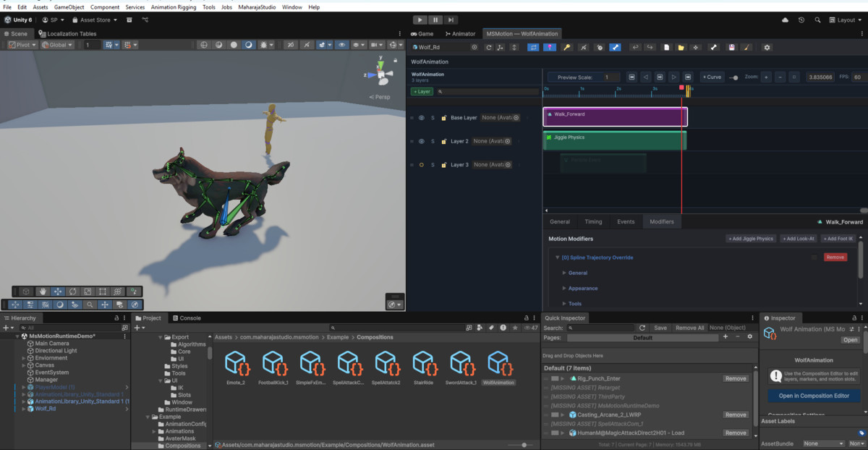This screenshot has height=450, width=868.
Task: Click the timeline zoom slider handle
Action: 735,77
